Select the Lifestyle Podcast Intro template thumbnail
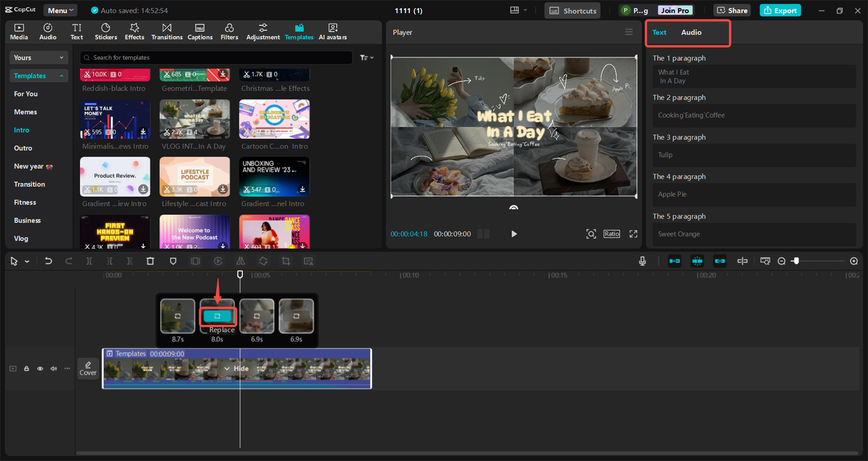868x461 pixels. tap(195, 177)
